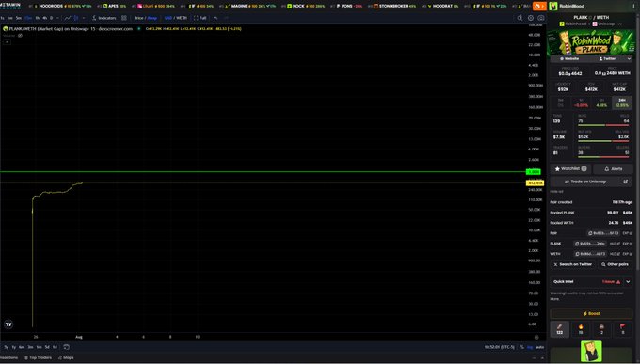The image size is (640, 364).
Task: Copy Pair contract address
Action: click(x=603, y=233)
